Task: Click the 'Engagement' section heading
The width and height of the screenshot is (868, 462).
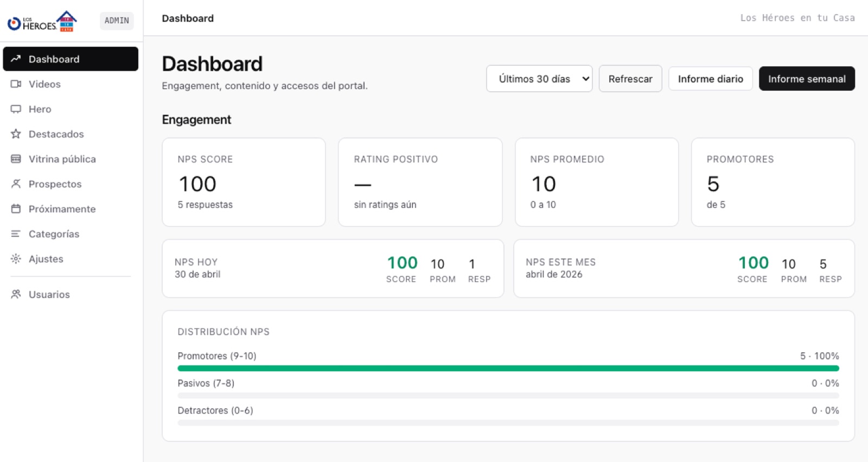Action: click(x=196, y=119)
